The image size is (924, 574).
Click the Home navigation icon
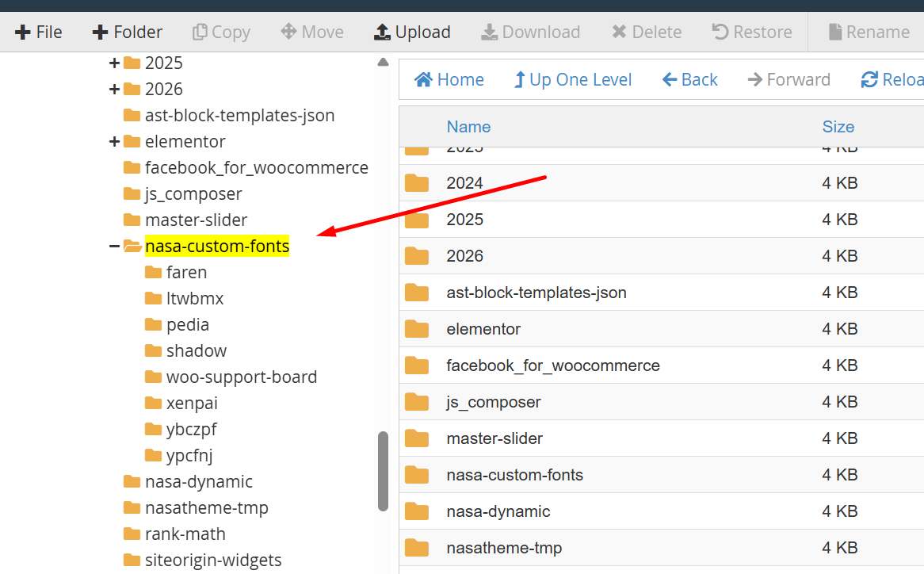pos(423,80)
